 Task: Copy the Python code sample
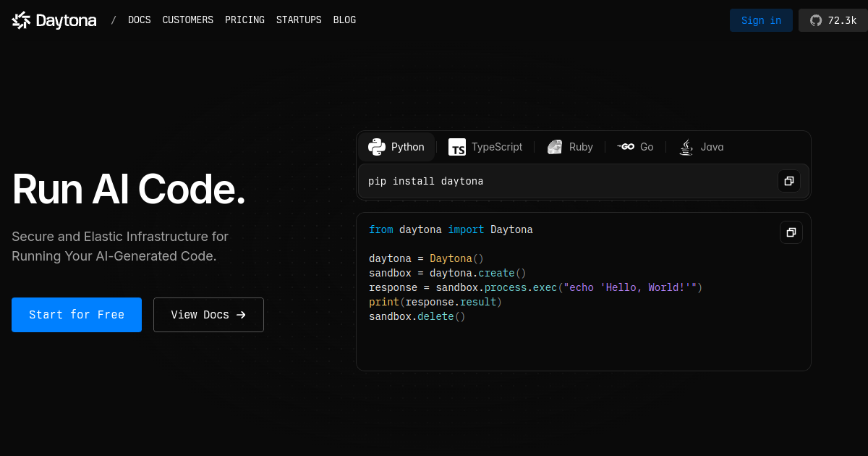pos(791,232)
